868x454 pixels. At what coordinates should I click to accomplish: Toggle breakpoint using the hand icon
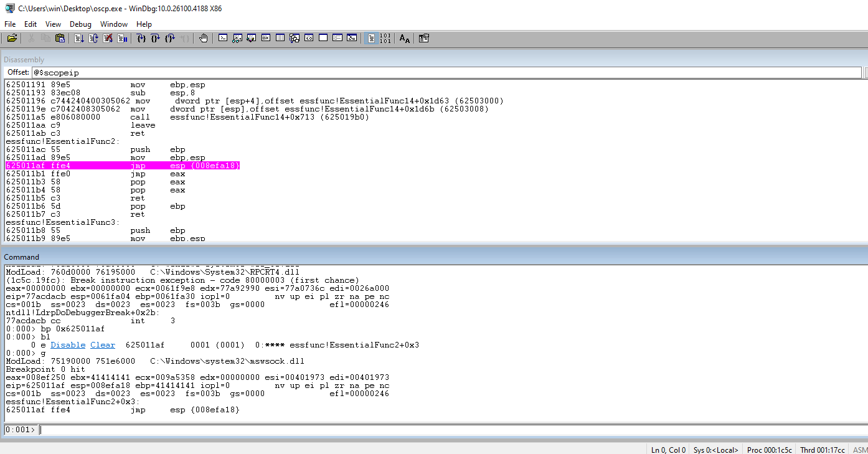[x=204, y=39]
